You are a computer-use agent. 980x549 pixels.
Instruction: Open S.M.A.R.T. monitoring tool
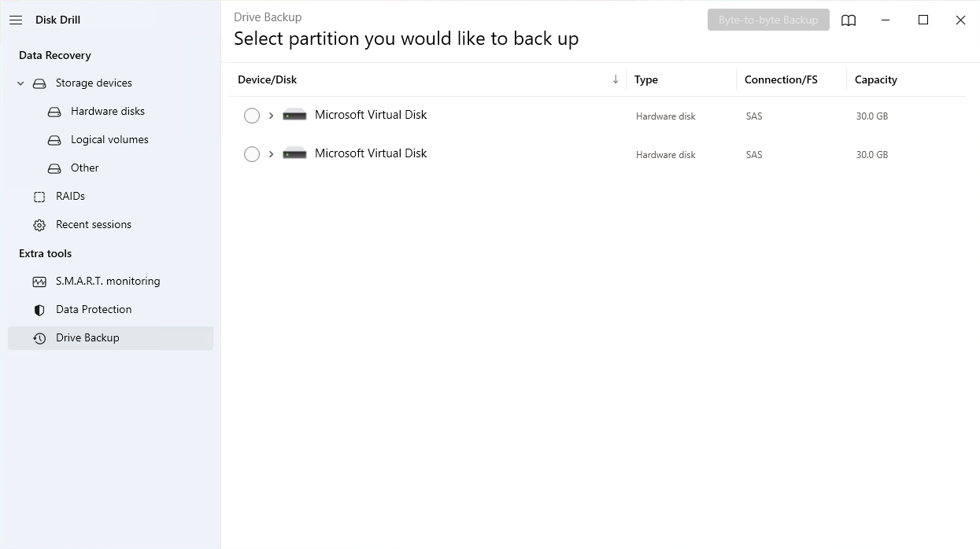point(107,281)
